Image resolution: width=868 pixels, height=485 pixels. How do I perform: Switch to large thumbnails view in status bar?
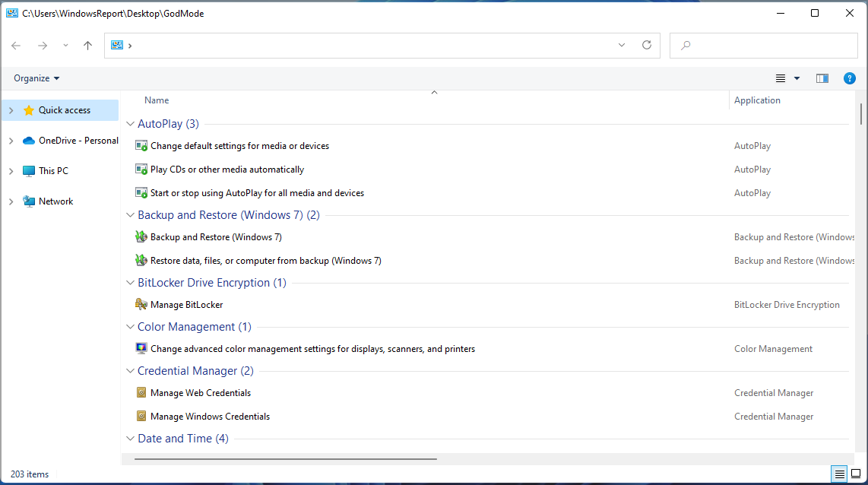point(856,474)
